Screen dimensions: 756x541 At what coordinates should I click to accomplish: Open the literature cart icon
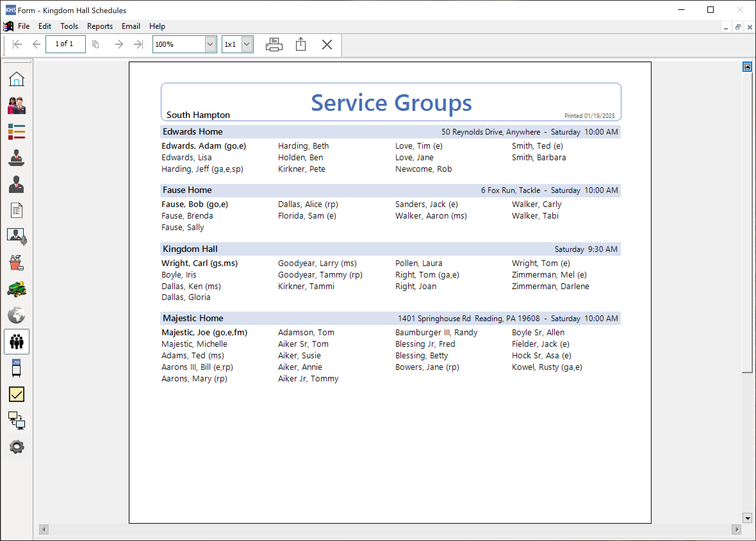pos(16,368)
